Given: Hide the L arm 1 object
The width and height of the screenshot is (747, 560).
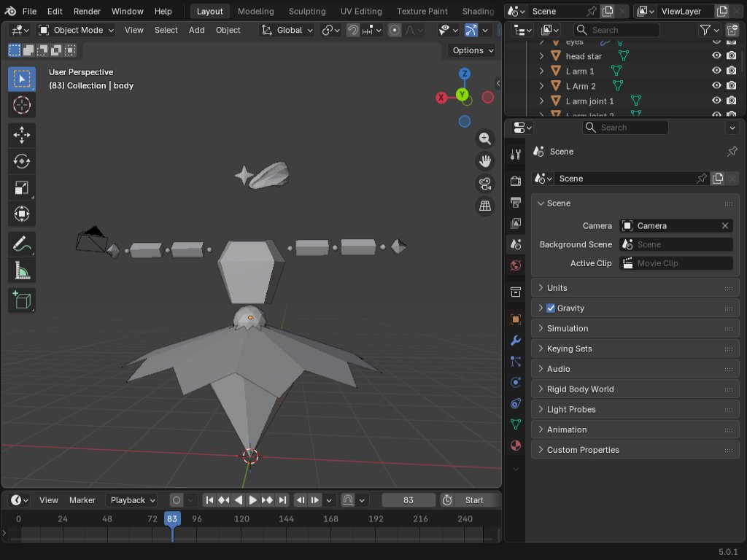Looking at the screenshot, I should (716, 71).
